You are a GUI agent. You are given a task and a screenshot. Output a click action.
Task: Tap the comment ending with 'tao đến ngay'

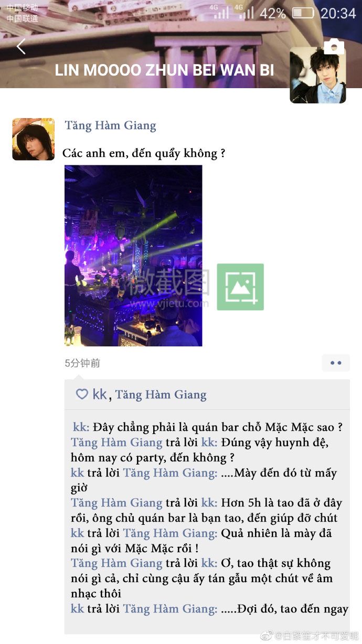[210, 609]
